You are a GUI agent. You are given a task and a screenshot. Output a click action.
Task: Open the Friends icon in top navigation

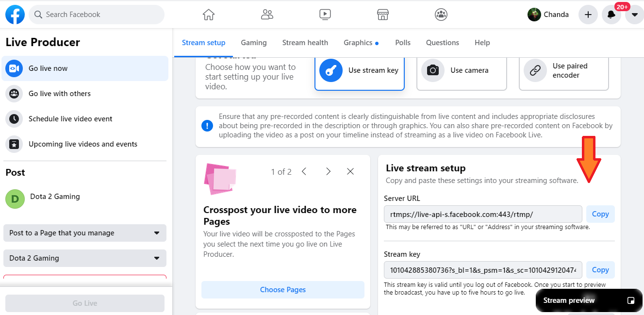[267, 15]
